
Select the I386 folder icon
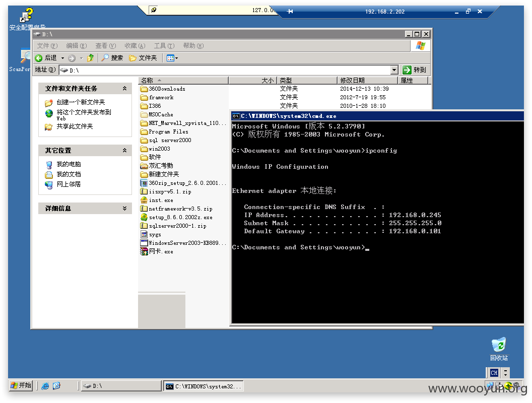144,106
